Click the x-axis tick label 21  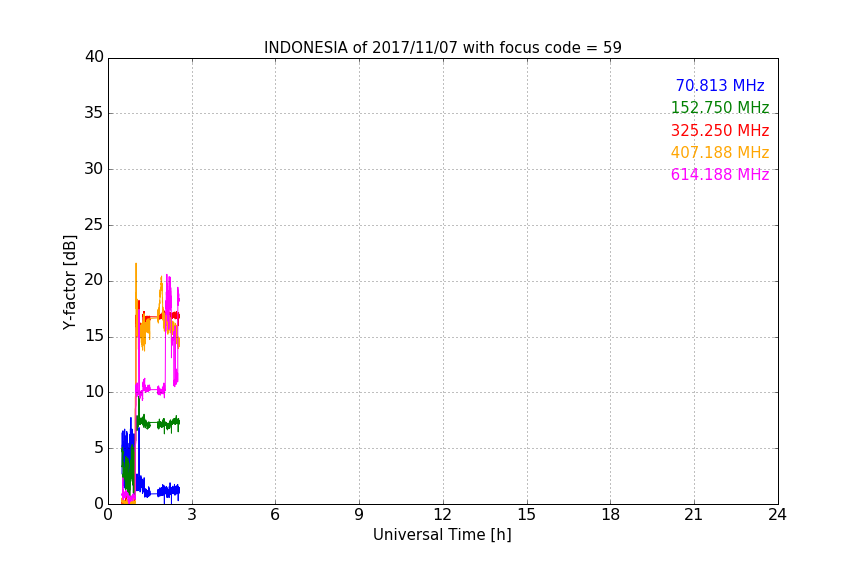[694, 515]
